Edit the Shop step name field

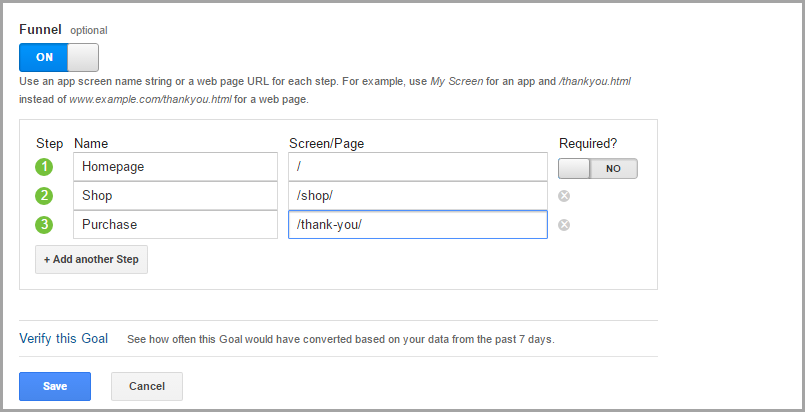tap(175, 196)
